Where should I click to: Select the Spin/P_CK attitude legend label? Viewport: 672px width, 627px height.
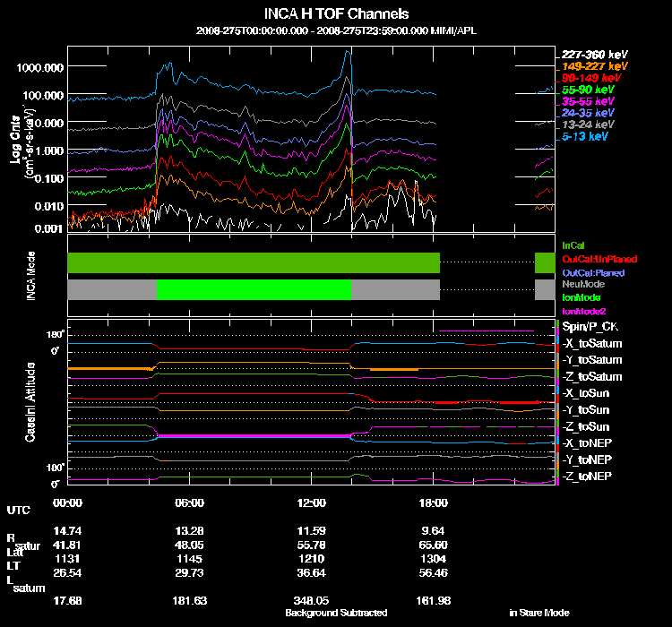[x=590, y=327]
